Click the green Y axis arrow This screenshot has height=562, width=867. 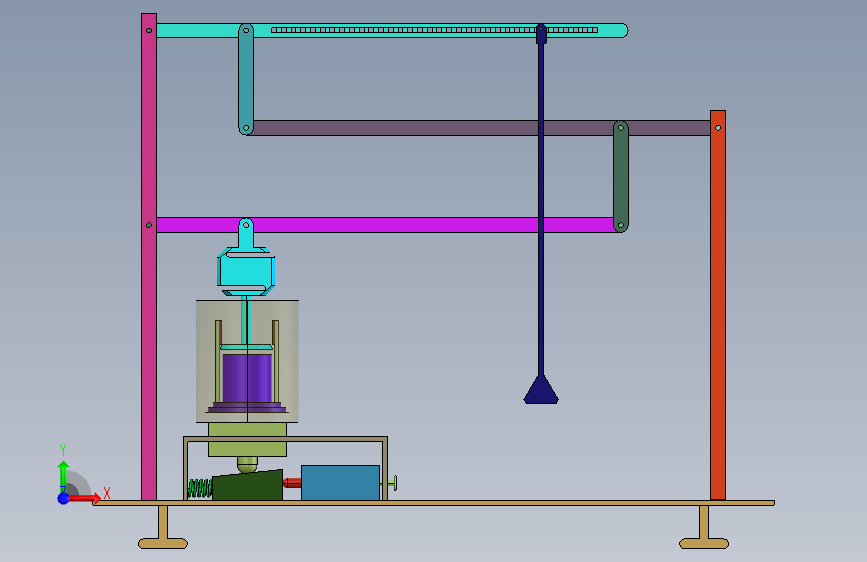(x=64, y=475)
